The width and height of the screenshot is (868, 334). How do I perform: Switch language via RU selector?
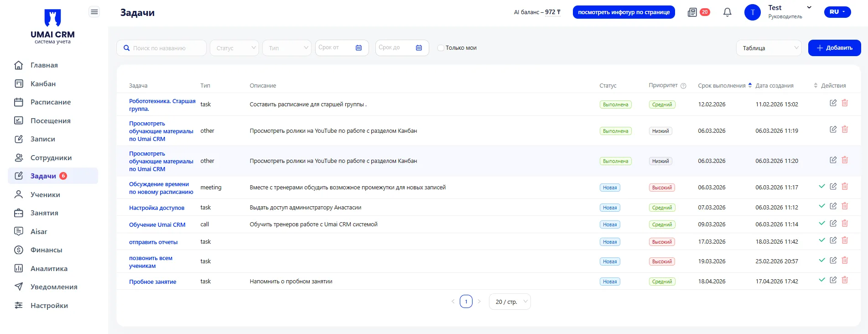click(x=837, y=12)
